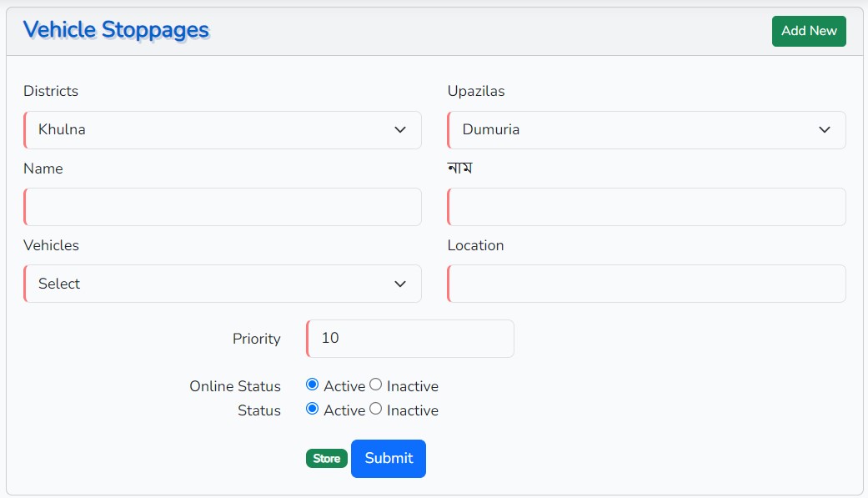
Task: Choose Inactive for the Status row
Action: [x=376, y=409]
